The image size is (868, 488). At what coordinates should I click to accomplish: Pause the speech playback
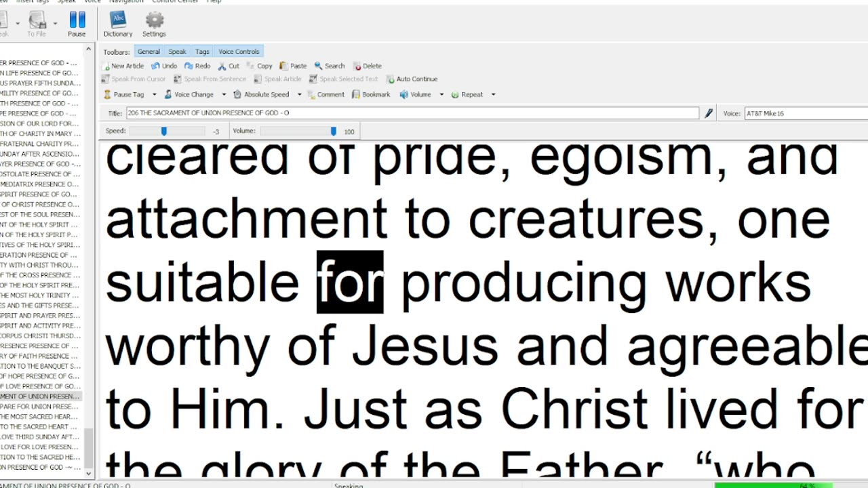[77, 24]
